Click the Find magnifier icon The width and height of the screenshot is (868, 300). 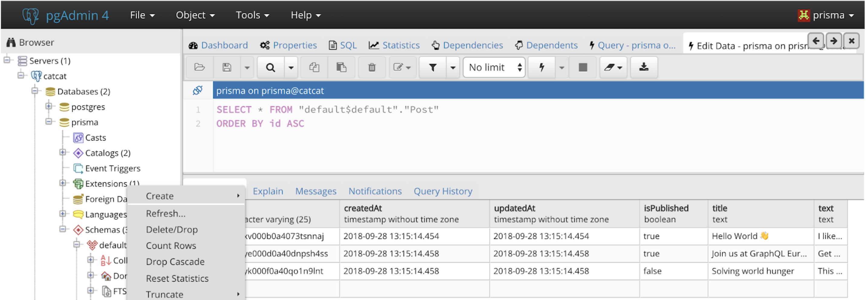pos(270,67)
